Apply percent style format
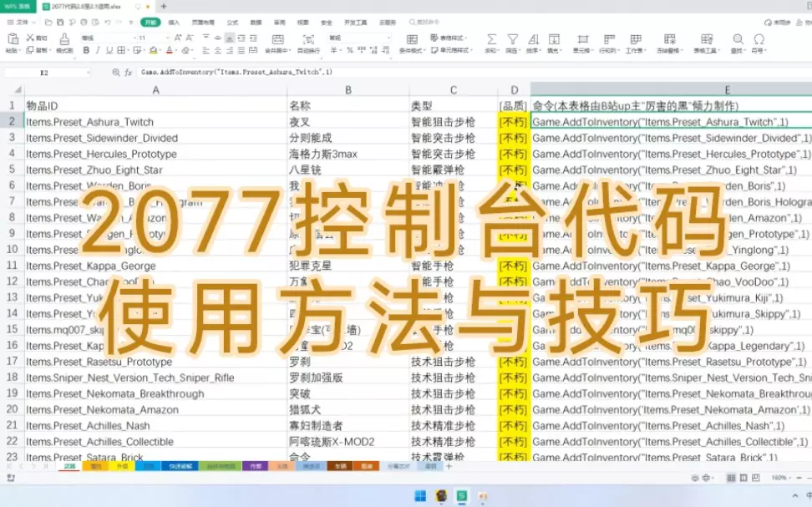Image resolution: width=812 pixels, height=507 pixels. (x=349, y=50)
